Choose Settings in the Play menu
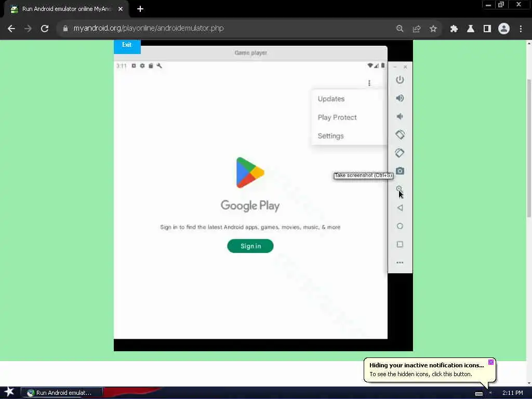The height and width of the screenshot is (399, 532). tap(349, 136)
